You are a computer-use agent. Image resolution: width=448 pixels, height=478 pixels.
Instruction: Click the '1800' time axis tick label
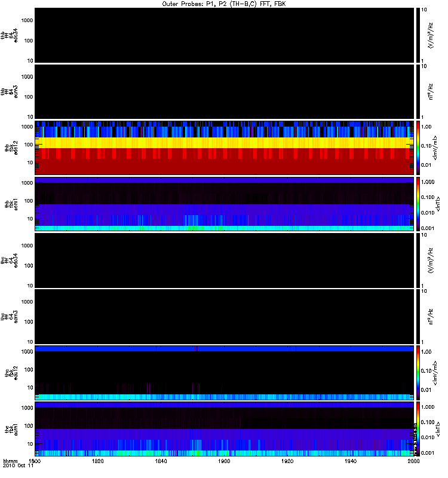point(35,461)
